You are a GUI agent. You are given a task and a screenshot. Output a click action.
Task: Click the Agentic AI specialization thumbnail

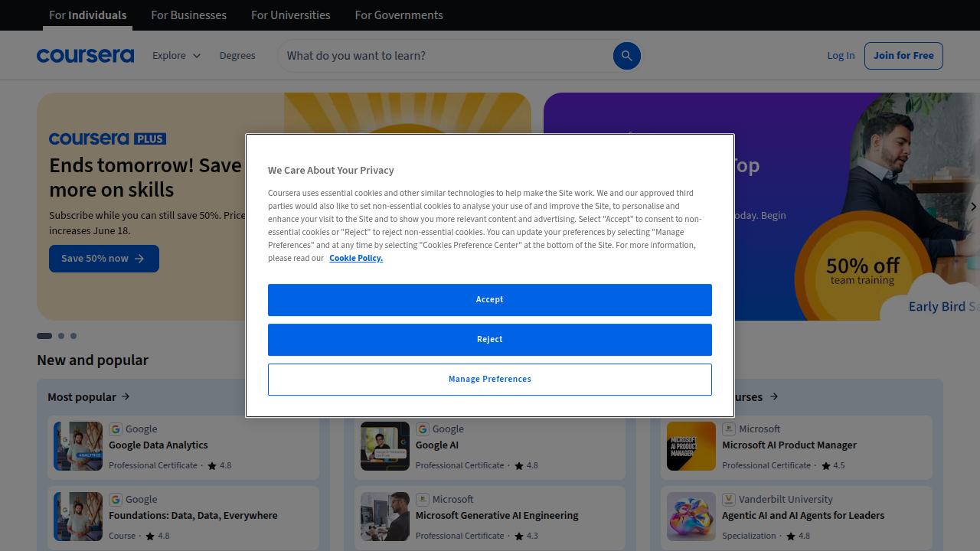[691, 517]
